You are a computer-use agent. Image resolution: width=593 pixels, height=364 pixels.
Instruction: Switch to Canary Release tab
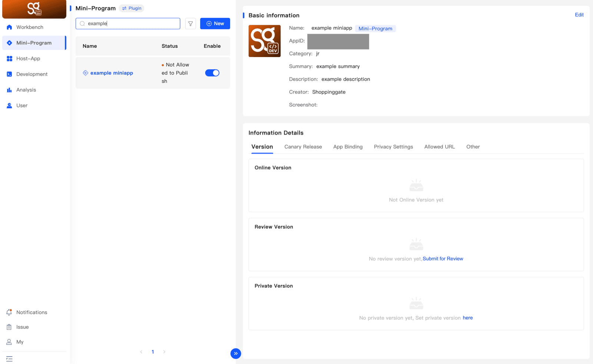[x=303, y=147]
